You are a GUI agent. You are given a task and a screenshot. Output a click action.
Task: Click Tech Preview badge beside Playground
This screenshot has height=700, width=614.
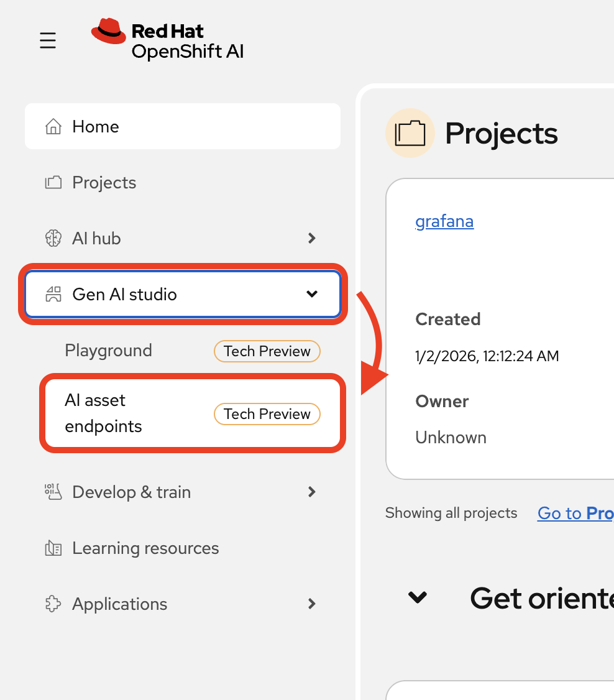click(267, 351)
